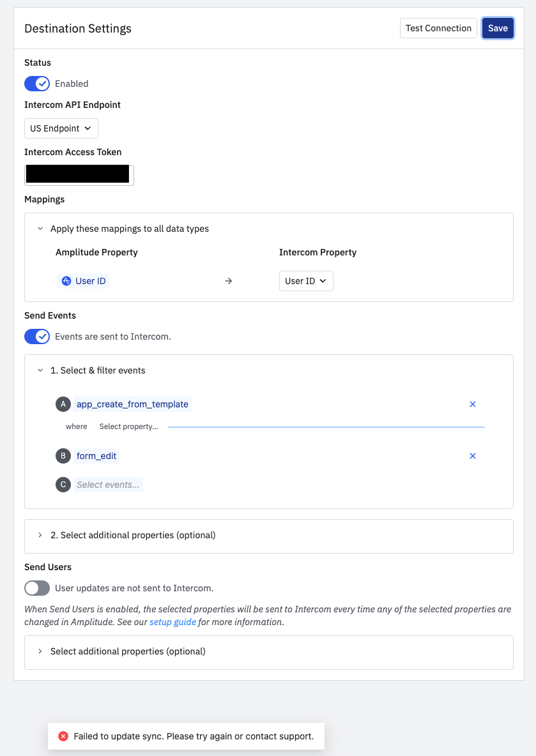This screenshot has height=756, width=536.
Task: Enable the Send Users toggle
Action: 37,588
